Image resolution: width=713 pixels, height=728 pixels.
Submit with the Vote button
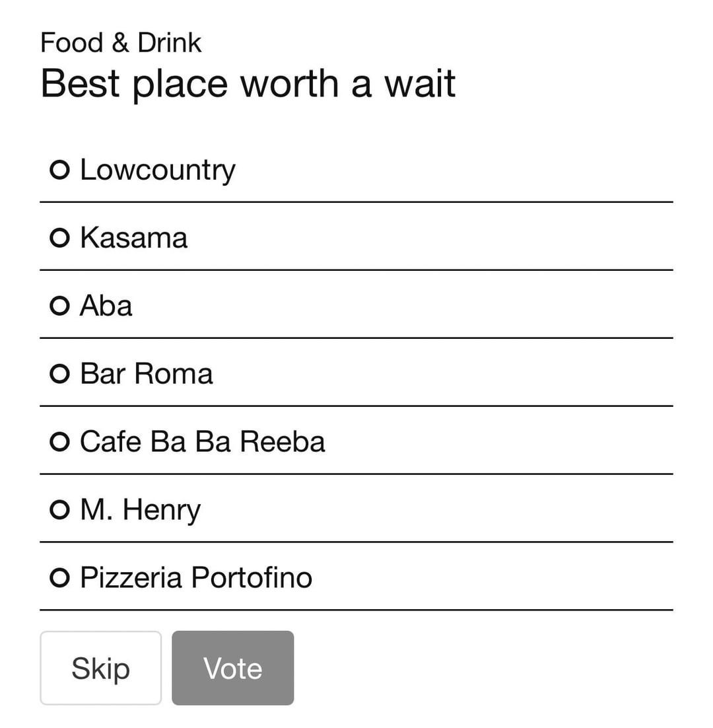[x=232, y=668]
